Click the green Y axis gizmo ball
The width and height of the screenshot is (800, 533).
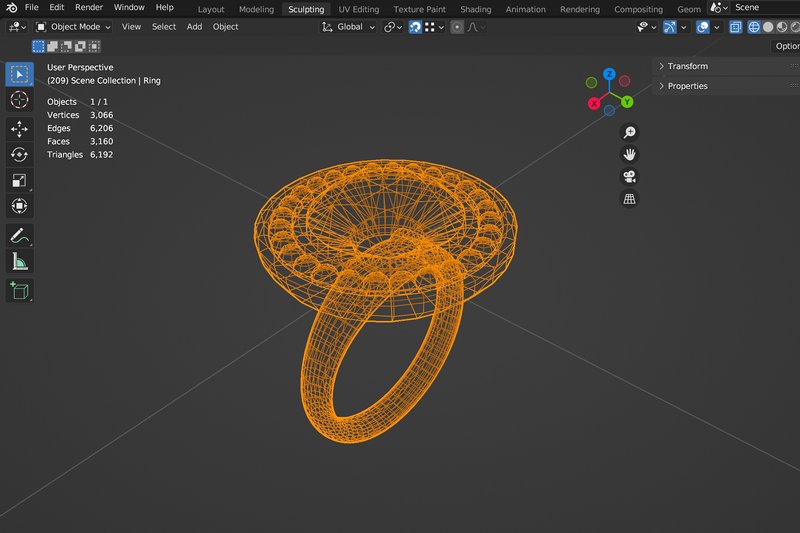tap(627, 102)
